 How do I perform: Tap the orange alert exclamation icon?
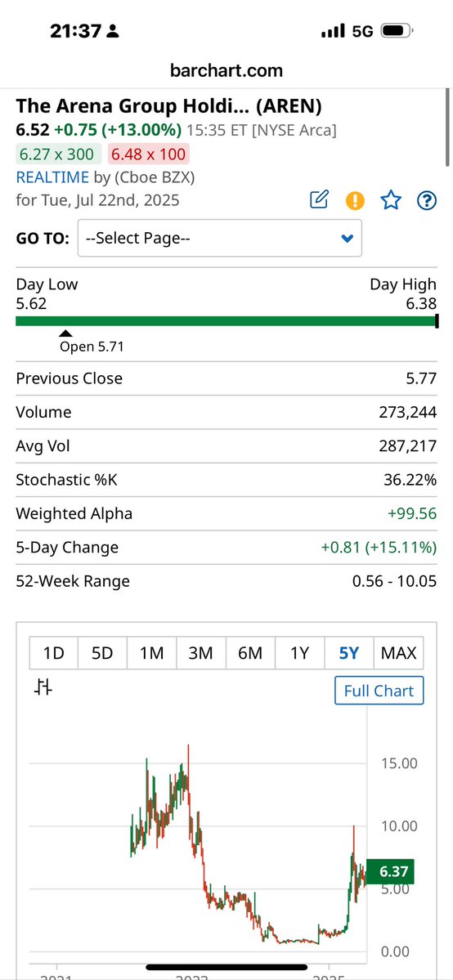tap(355, 200)
